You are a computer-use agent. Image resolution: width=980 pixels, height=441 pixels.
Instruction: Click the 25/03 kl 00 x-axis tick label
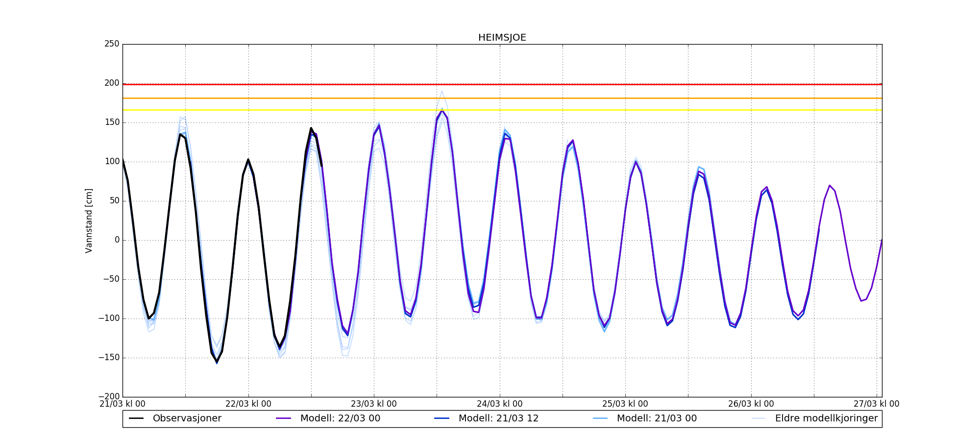tap(625, 404)
